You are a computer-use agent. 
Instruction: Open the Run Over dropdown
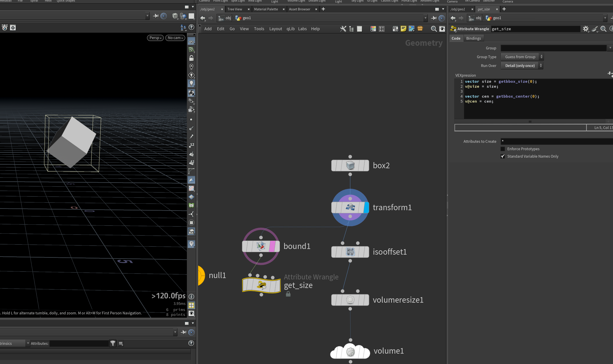(522, 66)
